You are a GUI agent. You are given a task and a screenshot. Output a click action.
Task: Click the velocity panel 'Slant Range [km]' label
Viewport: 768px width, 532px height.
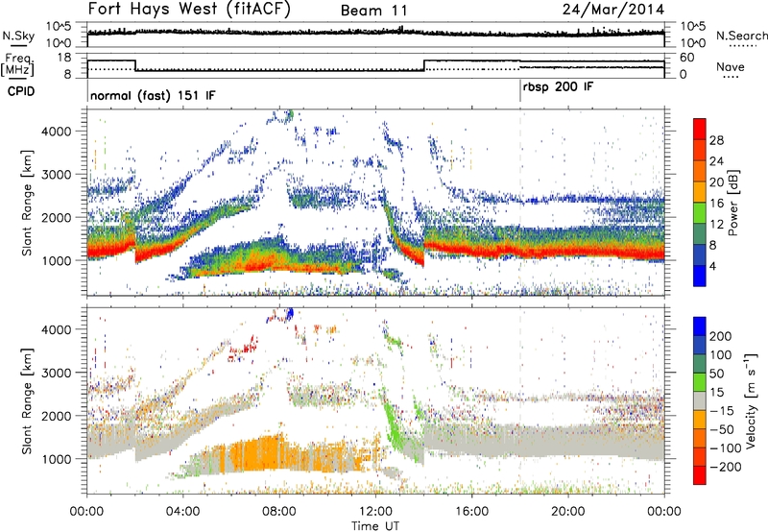coord(27,400)
